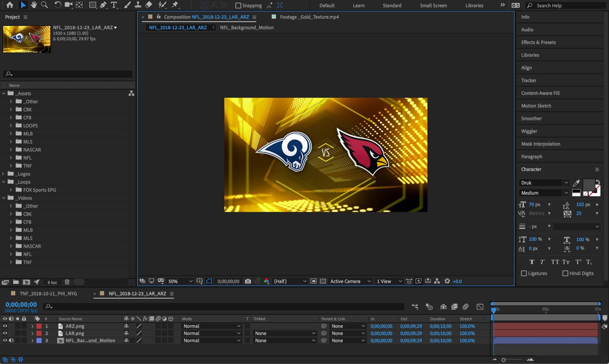This screenshot has width=609, height=364.
Task: Open blending Mode dropdown for ARZ.png
Action: point(212,326)
